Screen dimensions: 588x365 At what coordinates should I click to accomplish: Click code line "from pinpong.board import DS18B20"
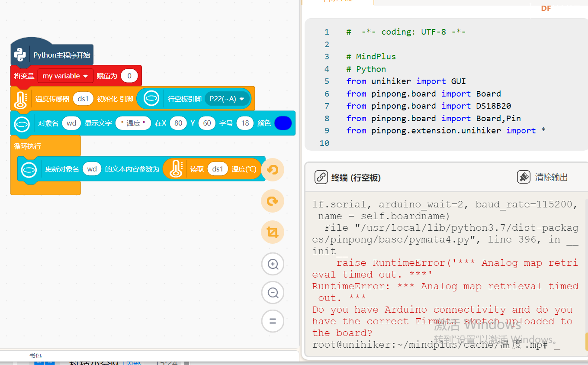tap(428, 106)
